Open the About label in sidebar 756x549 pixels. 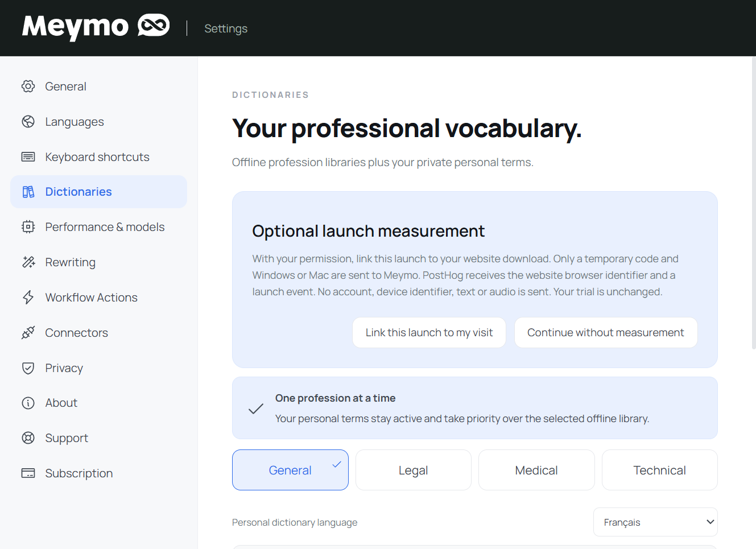coord(61,403)
